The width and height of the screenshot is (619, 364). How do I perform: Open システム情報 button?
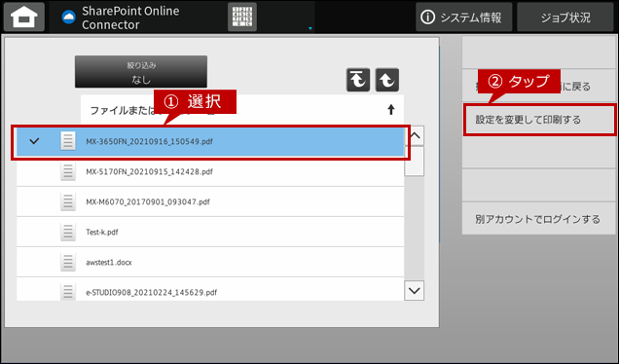point(464,17)
